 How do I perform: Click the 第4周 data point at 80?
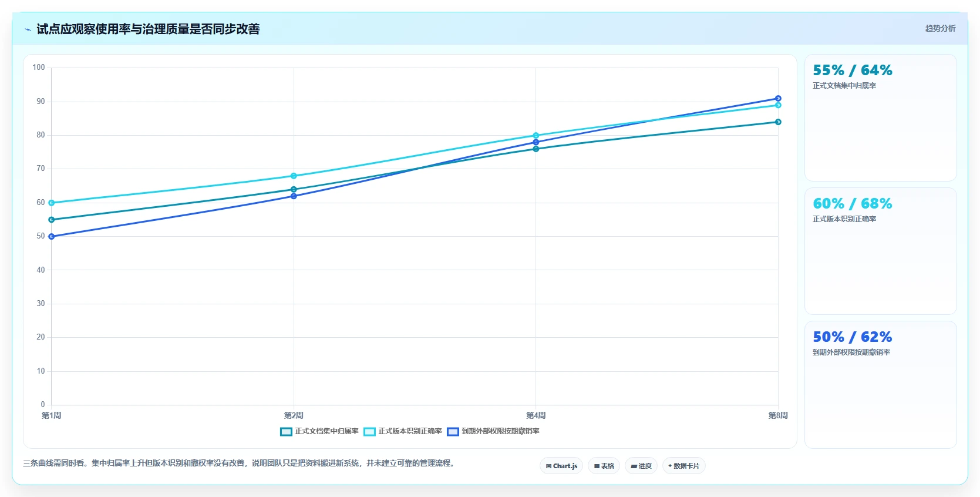[536, 136]
